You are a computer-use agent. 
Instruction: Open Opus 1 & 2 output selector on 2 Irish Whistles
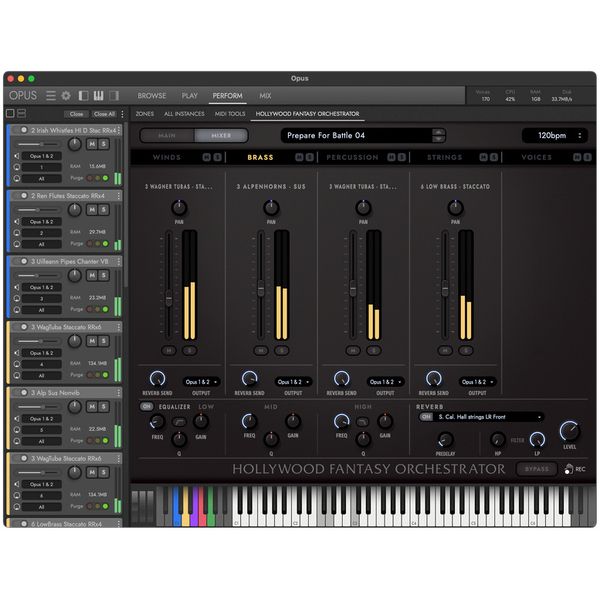pyautogui.click(x=41, y=156)
